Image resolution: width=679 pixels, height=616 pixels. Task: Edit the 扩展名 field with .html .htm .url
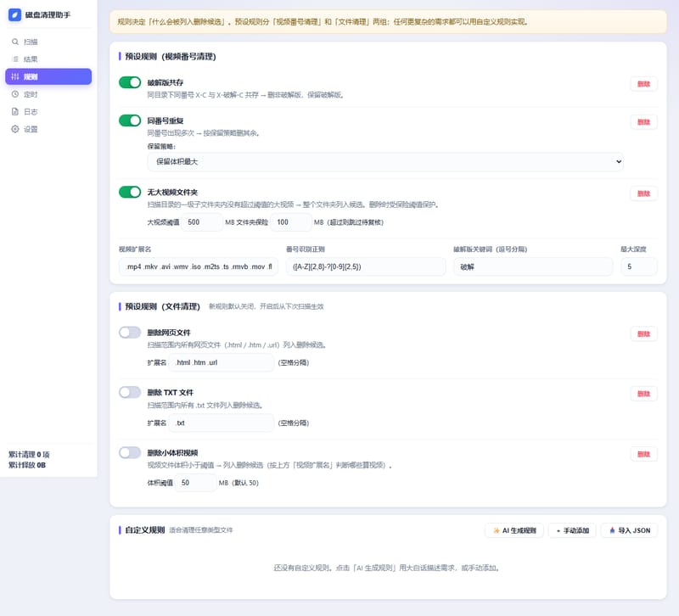pos(222,362)
